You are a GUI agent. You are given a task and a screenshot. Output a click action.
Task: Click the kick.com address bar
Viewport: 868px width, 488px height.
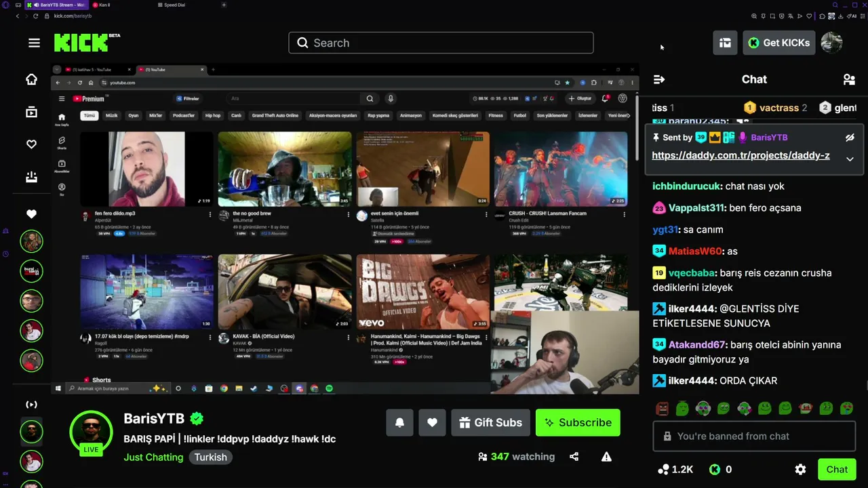coord(73,16)
